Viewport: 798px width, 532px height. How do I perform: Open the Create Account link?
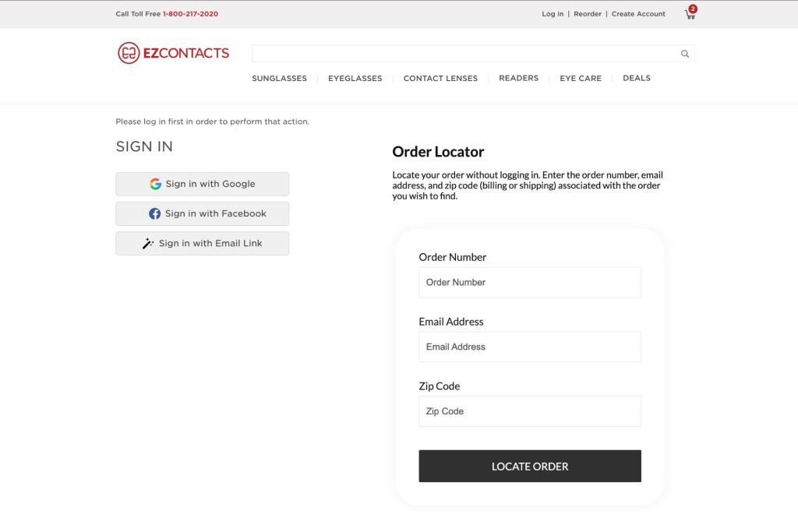638,13
